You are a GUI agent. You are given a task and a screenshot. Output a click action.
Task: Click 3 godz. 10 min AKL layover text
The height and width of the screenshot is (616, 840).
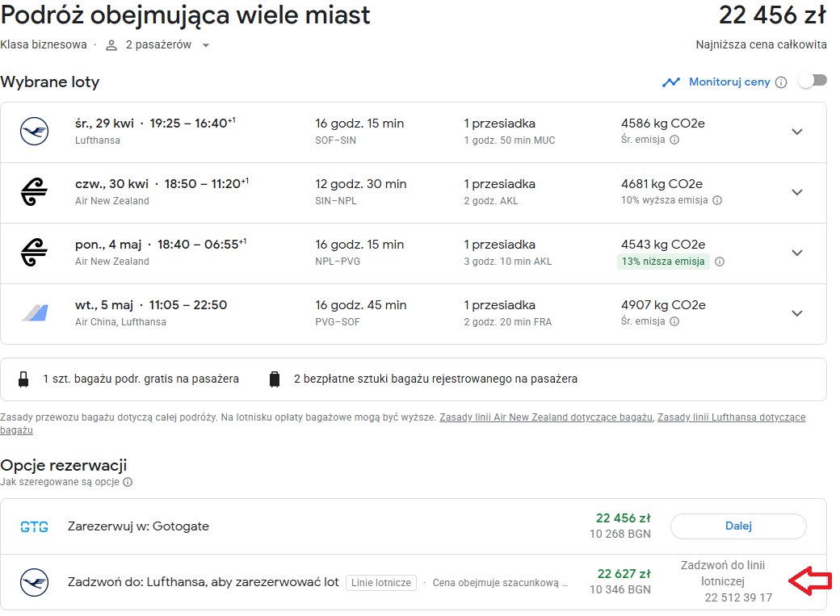point(508,262)
